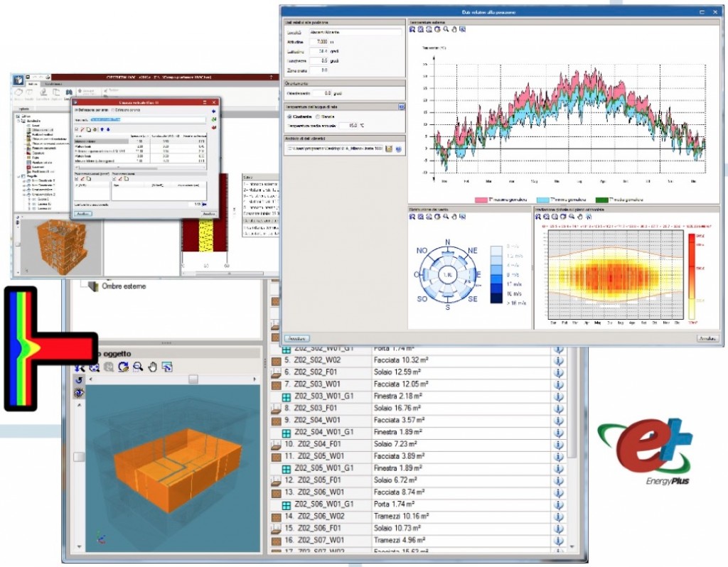Click the help icon next to the climate file path
The image size is (728, 567).
pos(398,148)
